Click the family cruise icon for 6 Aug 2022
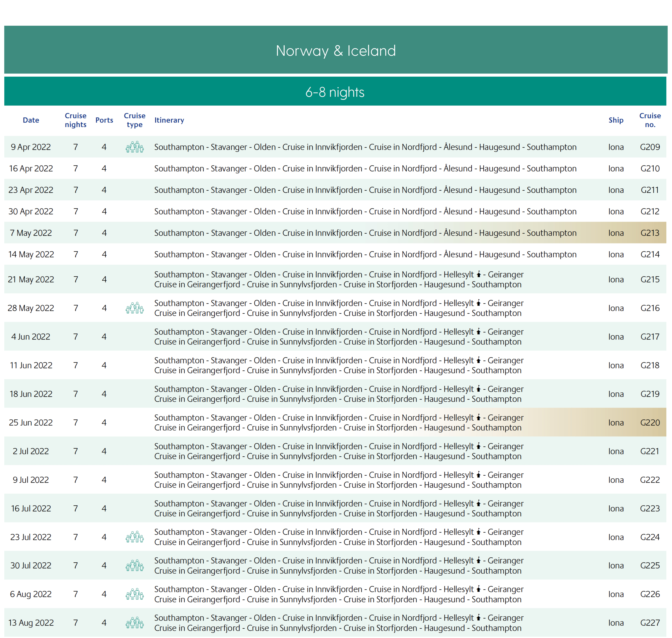Viewport: 672px width, 638px height. click(134, 594)
